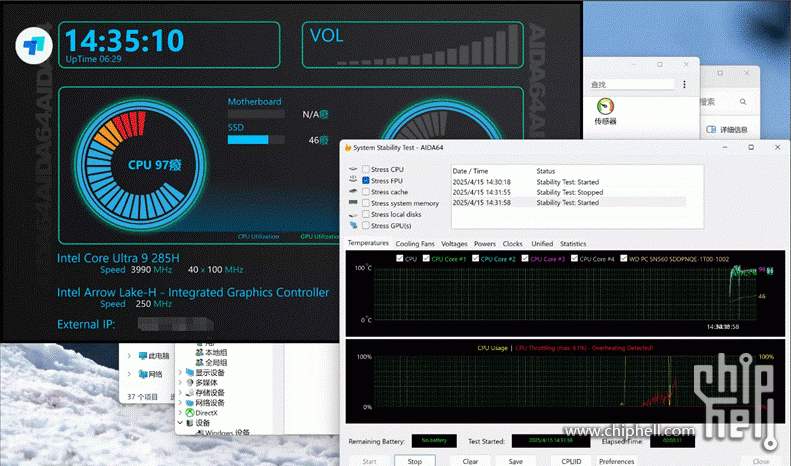Expand the 此电脑 tree node
The image size is (791, 466).
click(129, 356)
